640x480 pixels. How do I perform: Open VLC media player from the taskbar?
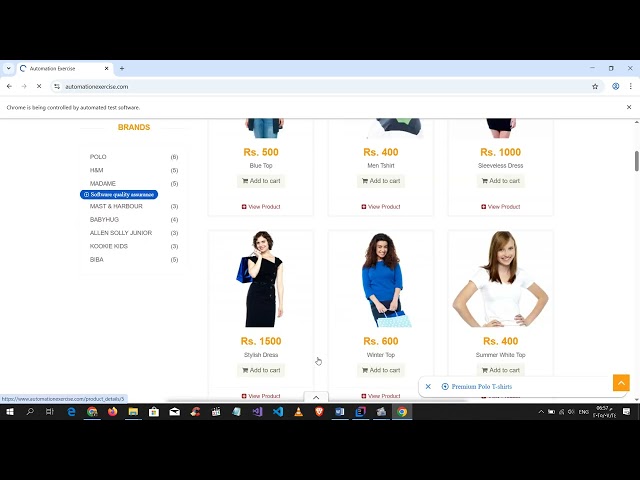pos(298,412)
